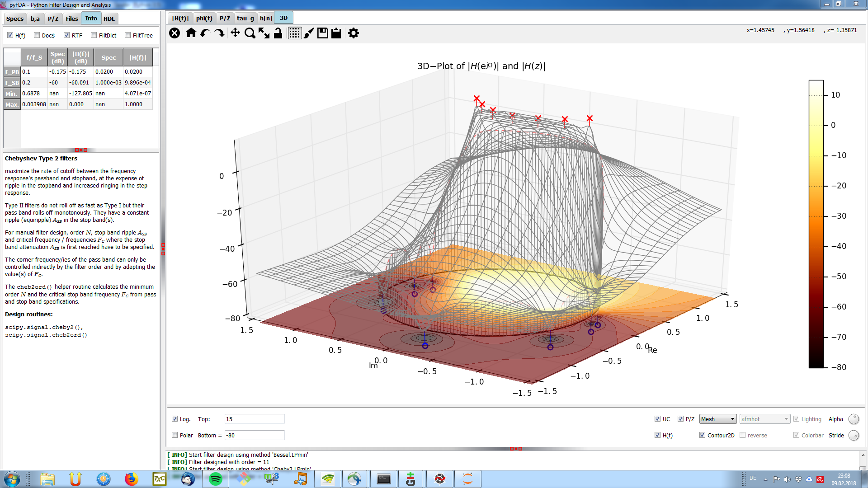The image size is (868, 488).
Task: Open the Mesh plot type dropdown
Action: [x=717, y=419]
